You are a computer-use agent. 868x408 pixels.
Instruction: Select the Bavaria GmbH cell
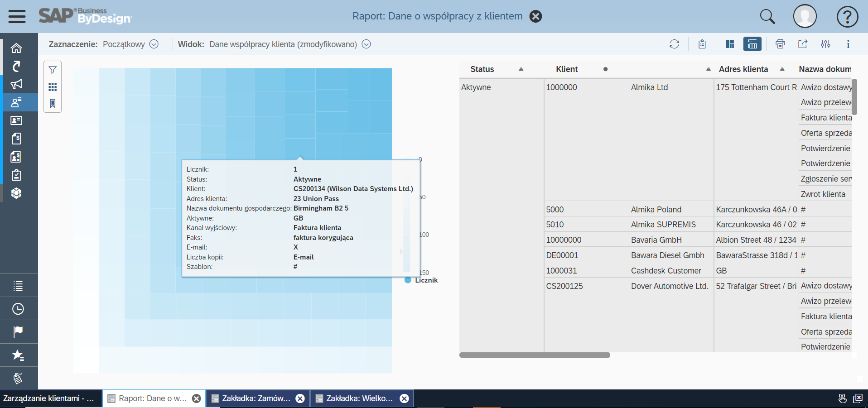click(x=671, y=240)
